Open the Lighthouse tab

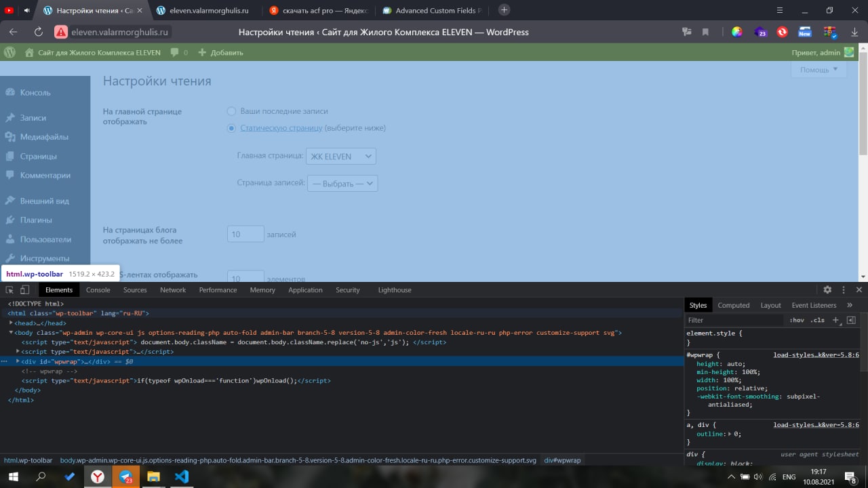pyautogui.click(x=395, y=290)
